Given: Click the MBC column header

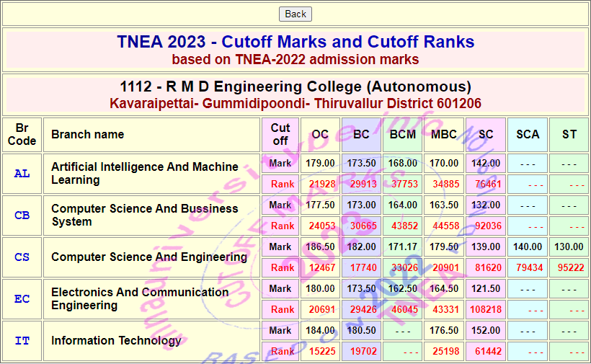Looking at the screenshot, I should pos(444,135).
